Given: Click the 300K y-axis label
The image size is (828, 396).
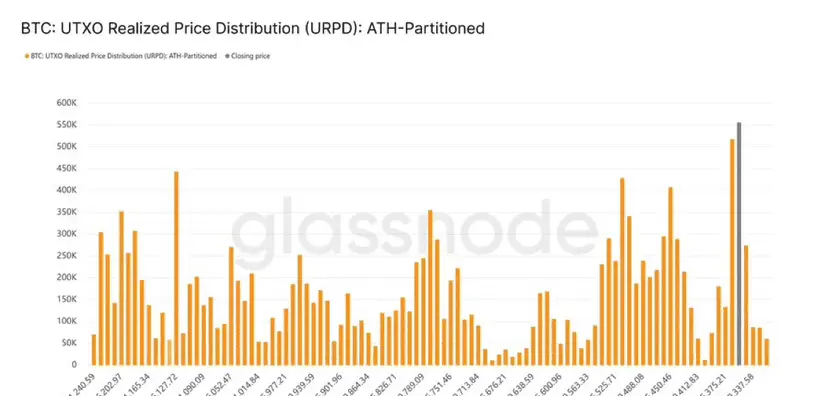Looking at the screenshot, I should tap(67, 233).
